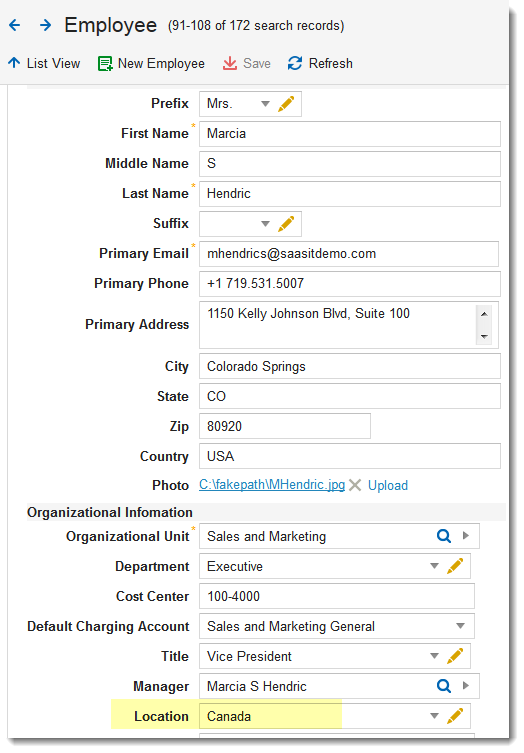Edit Title list pencil icon
This screenshot has width=524, height=753.
(x=455, y=656)
